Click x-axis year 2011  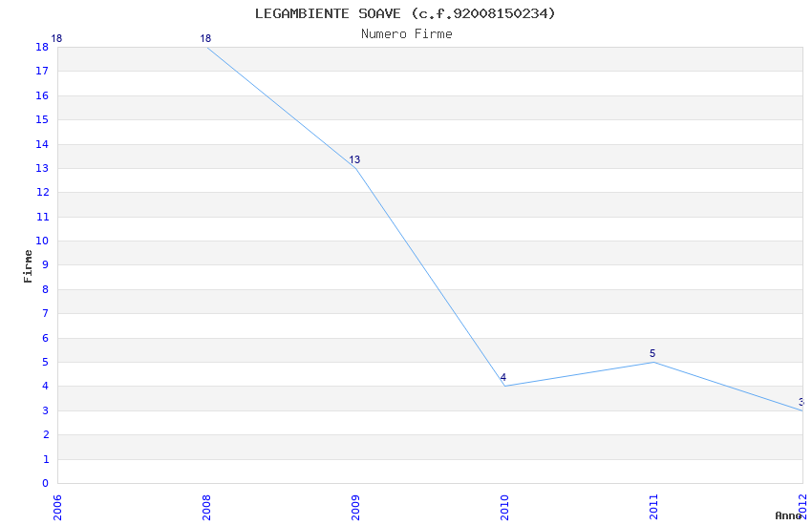653,507
